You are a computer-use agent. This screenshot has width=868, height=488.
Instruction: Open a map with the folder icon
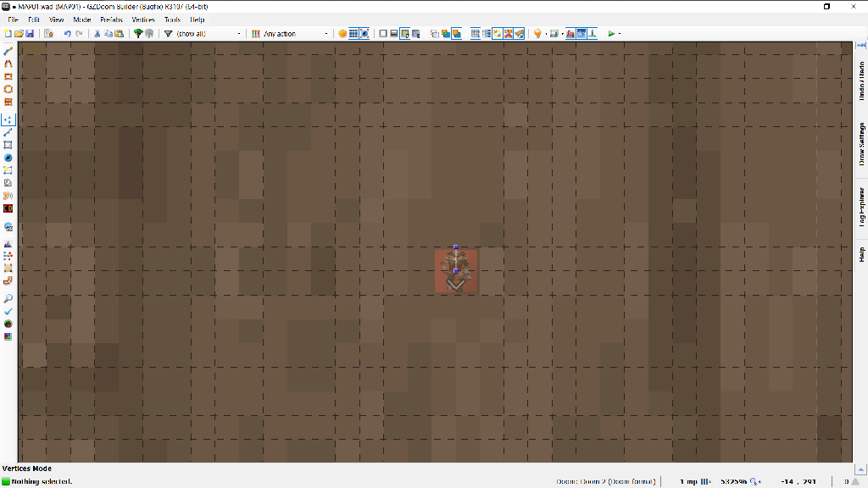tap(19, 34)
